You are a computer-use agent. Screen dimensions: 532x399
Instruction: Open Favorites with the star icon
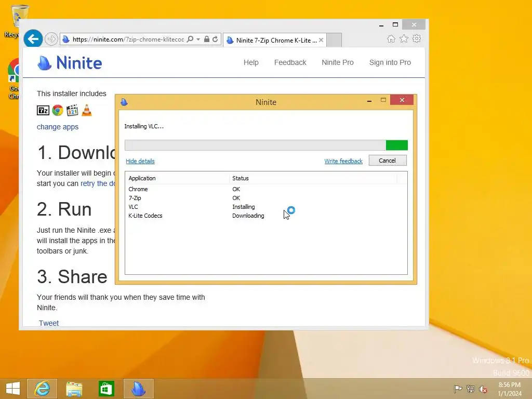tap(404, 39)
